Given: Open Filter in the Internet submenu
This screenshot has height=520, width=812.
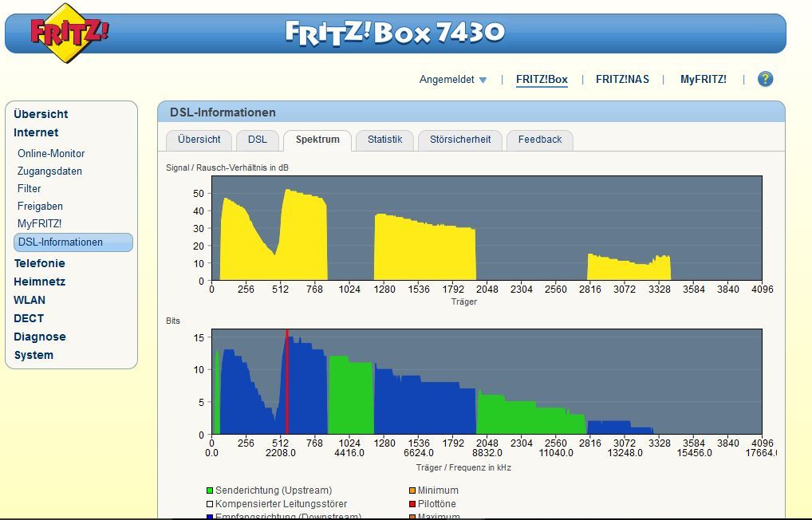Looking at the screenshot, I should (x=29, y=189).
